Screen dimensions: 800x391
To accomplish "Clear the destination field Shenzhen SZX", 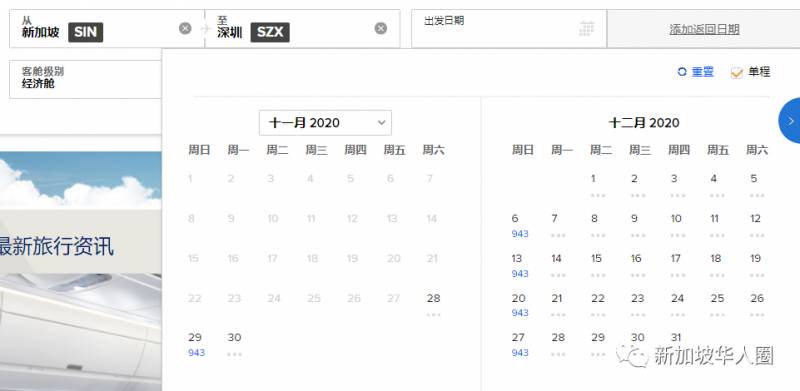I will pos(381,29).
